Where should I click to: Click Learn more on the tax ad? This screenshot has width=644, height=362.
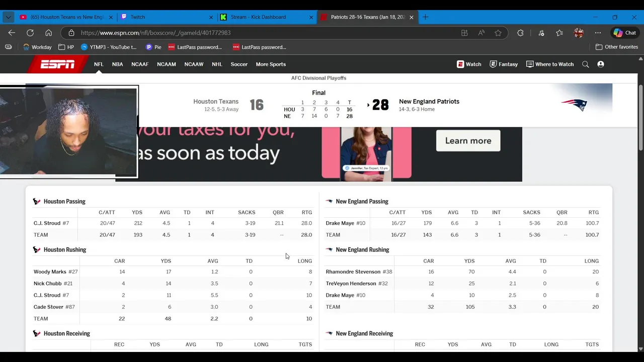468,141
